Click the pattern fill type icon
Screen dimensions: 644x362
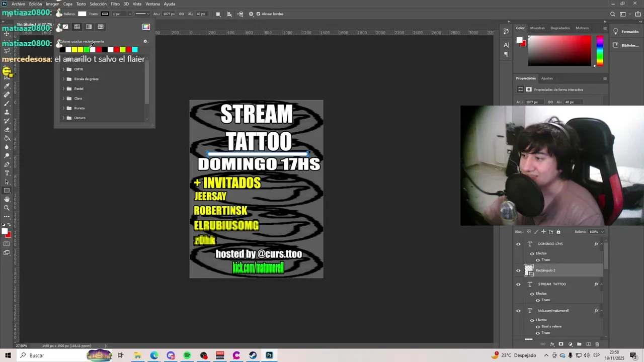tap(101, 27)
